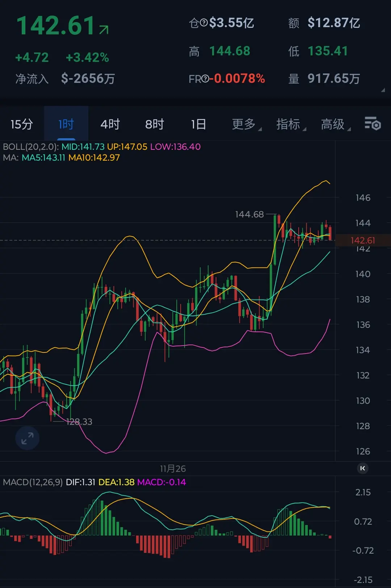391x588 pixels.
Task: Tap the 126 price axis label
Action: (363, 451)
